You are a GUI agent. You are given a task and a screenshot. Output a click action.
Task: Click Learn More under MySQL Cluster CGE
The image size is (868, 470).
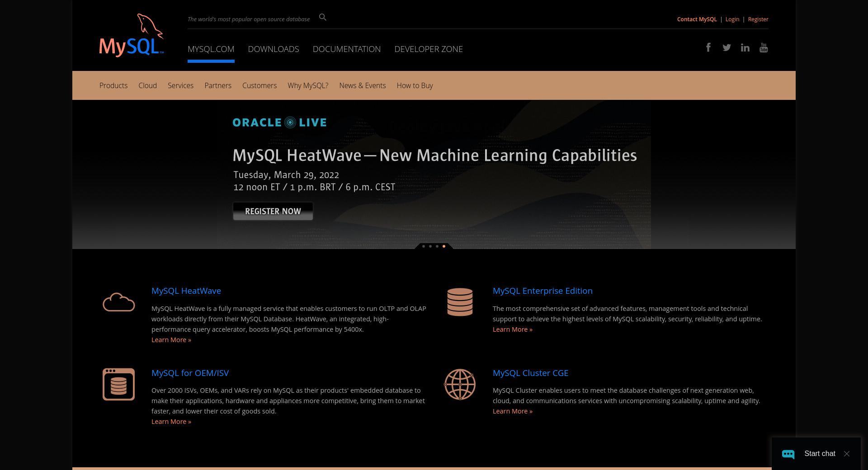pos(513,411)
